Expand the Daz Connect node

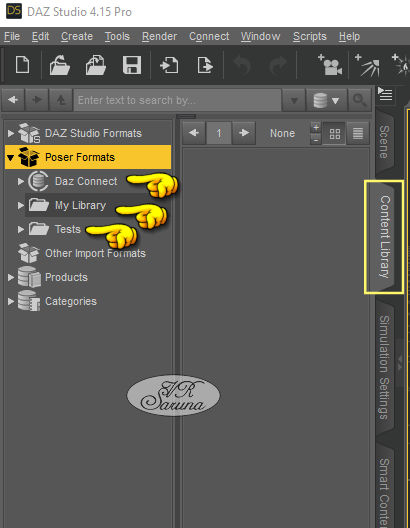(21, 181)
